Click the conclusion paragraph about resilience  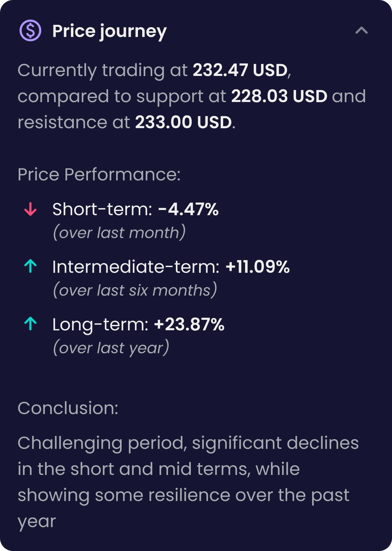tap(188, 482)
